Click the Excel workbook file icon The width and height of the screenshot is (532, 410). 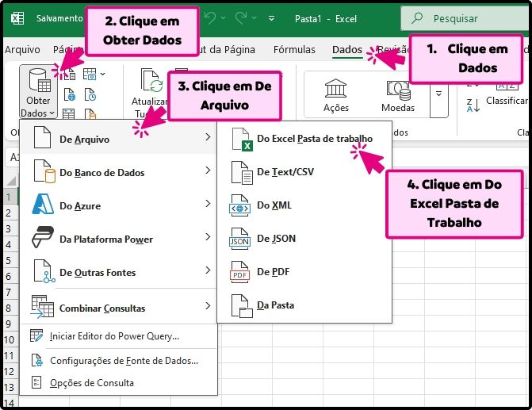[242, 139]
